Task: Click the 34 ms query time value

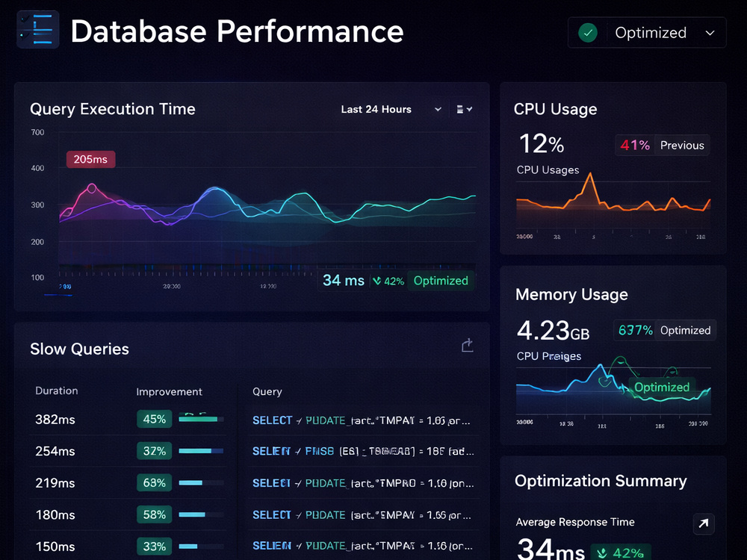Action: pyautogui.click(x=343, y=281)
